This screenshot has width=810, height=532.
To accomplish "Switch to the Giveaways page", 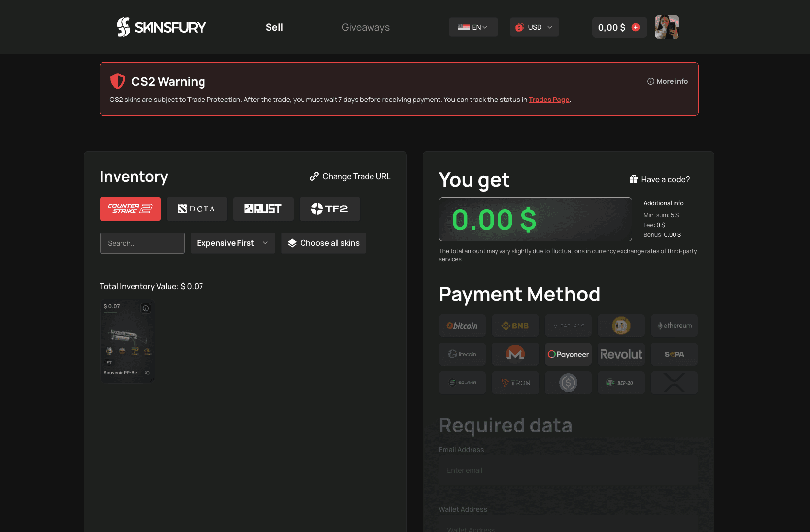I will point(366,27).
